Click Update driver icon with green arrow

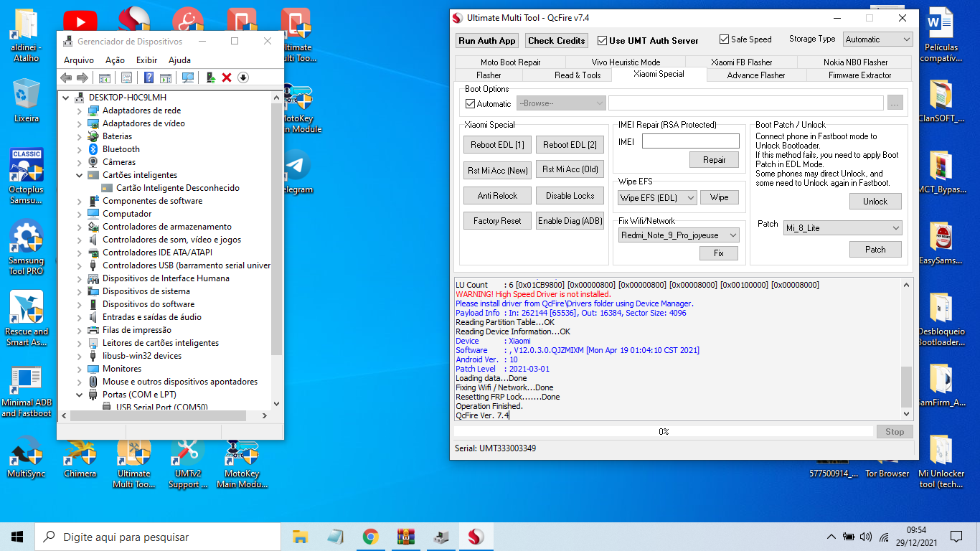click(x=211, y=77)
